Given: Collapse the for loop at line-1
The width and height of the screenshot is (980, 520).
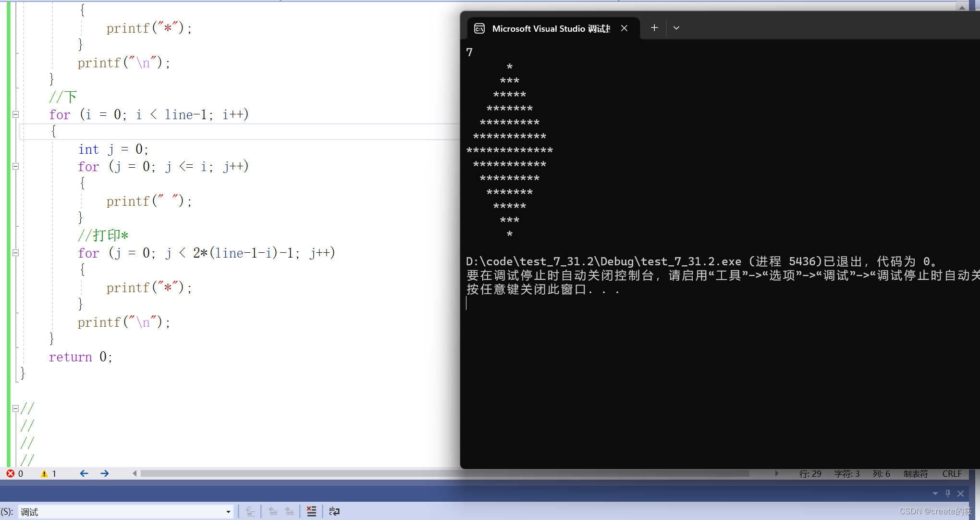Looking at the screenshot, I should [15, 114].
